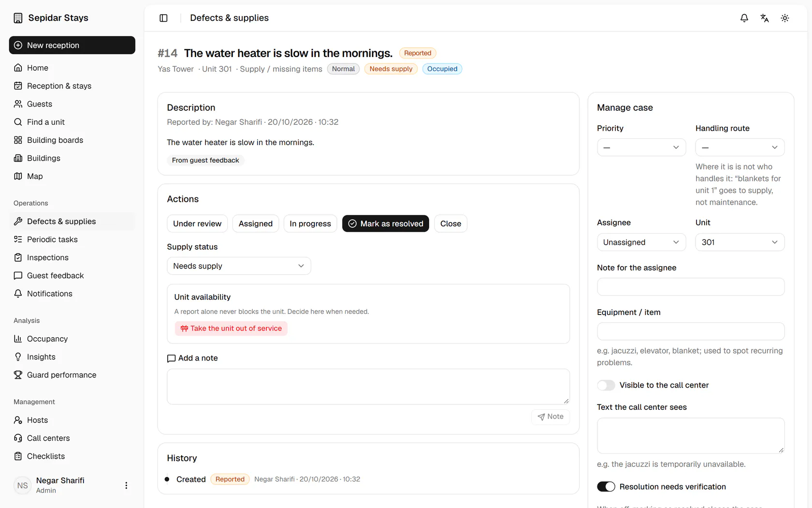Screen dimensions: 812x508
Task: Click the Call centers headset icon
Action: tap(18, 438)
